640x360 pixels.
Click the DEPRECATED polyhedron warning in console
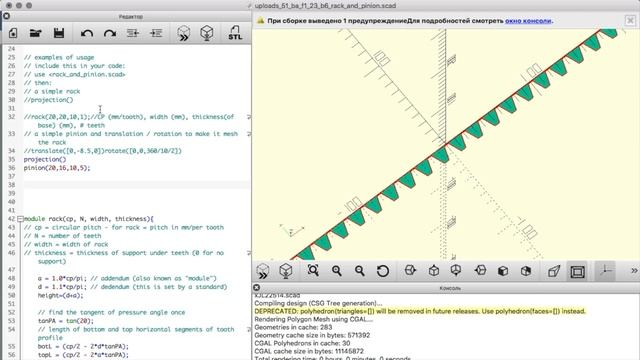pyautogui.click(x=420, y=311)
